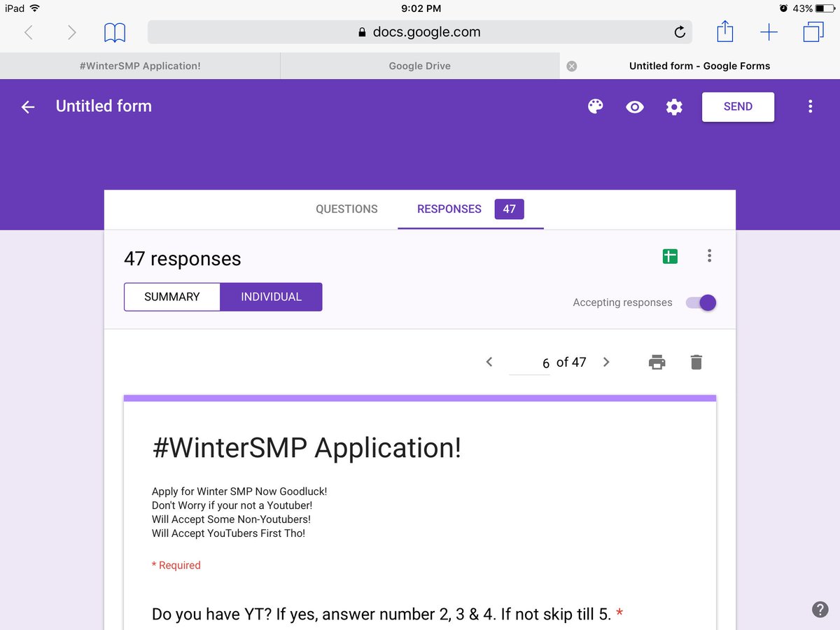Open responses more options three-dot menu
Viewport: 840px width, 630px height.
709,255
